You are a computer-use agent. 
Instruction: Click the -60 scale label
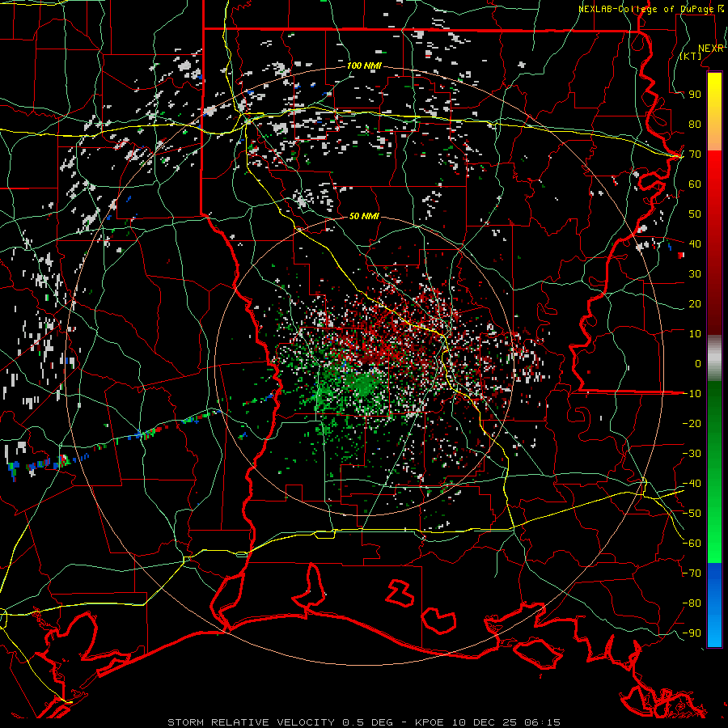tap(692, 544)
